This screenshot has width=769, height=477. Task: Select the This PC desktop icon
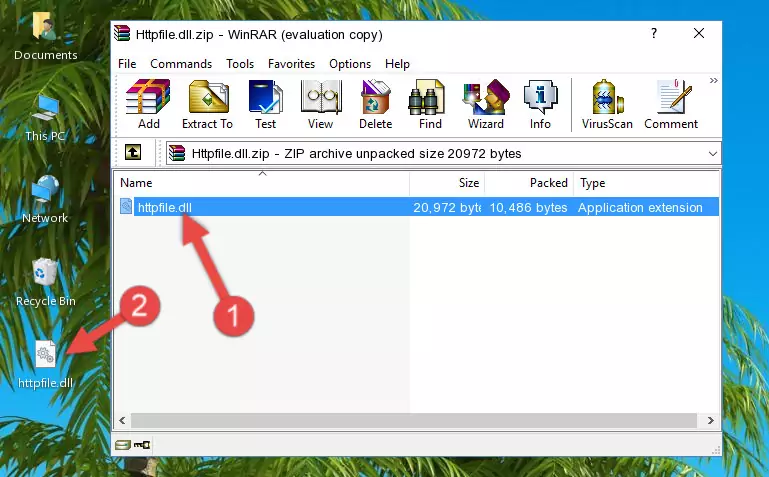point(45,118)
